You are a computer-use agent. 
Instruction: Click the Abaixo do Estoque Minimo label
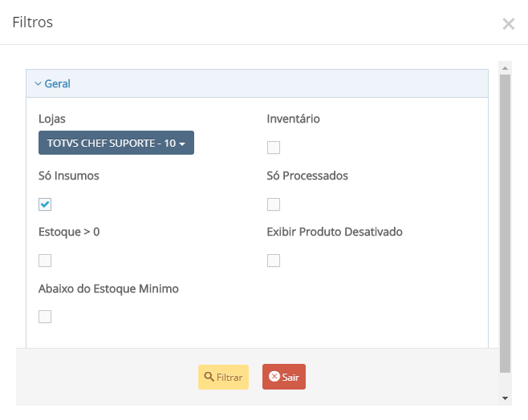108,289
